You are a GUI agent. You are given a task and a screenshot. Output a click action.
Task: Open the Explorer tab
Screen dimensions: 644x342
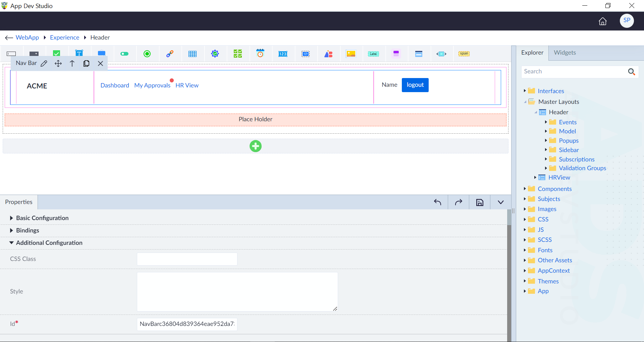point(532,53)
